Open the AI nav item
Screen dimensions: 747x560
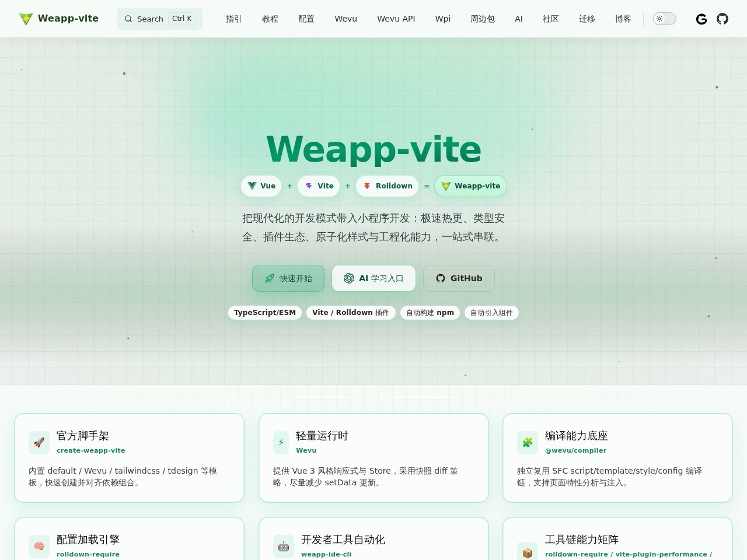coord(519,19)
